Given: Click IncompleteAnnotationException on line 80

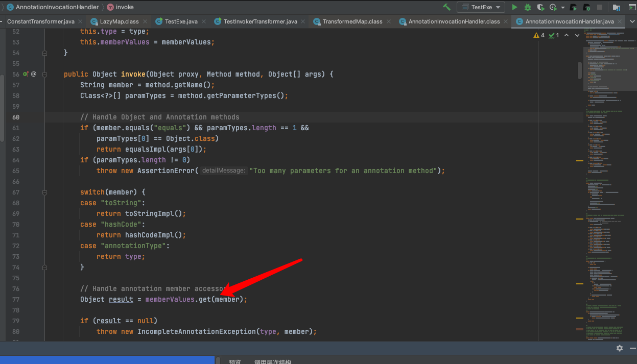Looking at the screenshot, I should [x=197, y=331].
